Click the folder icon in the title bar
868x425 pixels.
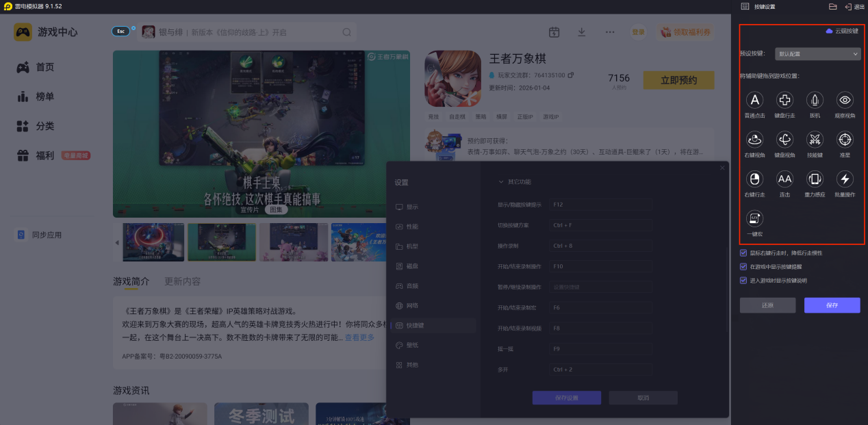(832, 6)
